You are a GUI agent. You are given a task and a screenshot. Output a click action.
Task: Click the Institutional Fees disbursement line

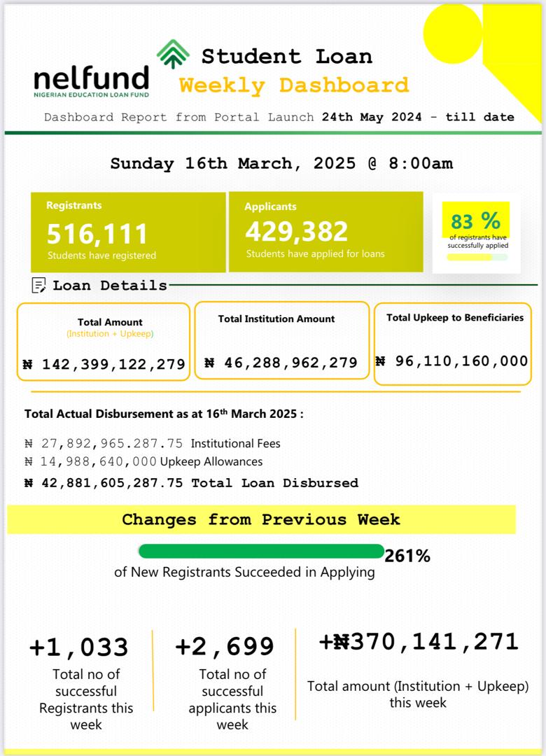click(153, 444)
